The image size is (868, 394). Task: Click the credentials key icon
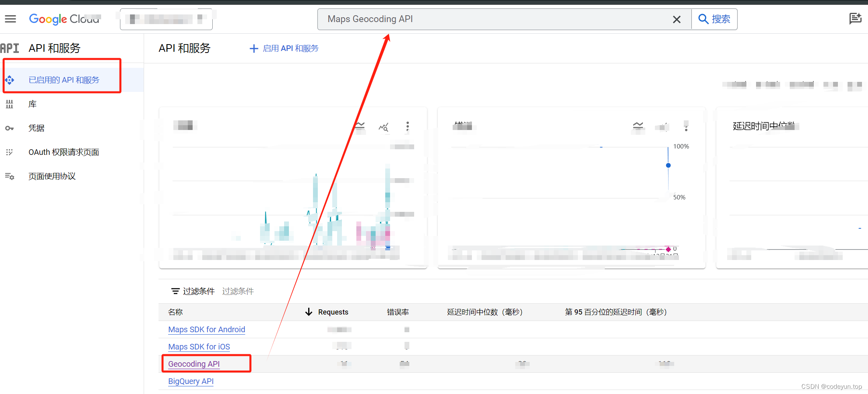[x=10, y=128]
